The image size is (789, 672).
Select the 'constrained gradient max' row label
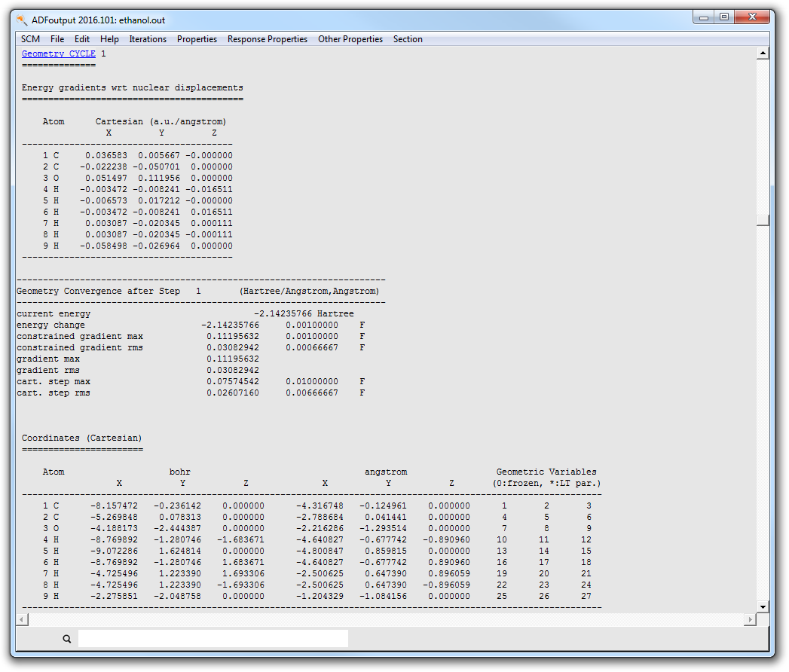coord(80,337)
